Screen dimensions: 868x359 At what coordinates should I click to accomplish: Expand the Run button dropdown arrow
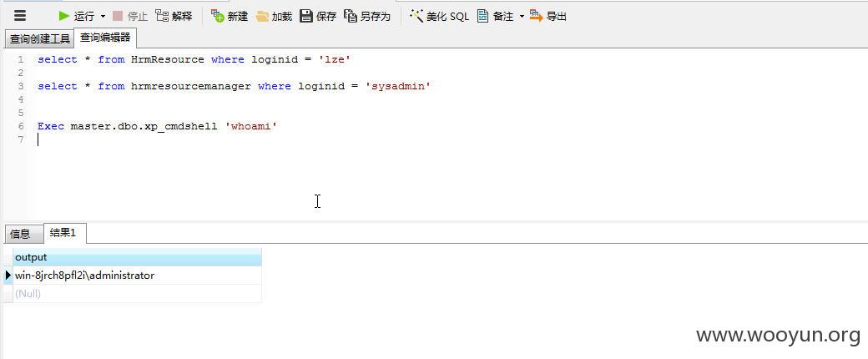[x=103, y=17]
